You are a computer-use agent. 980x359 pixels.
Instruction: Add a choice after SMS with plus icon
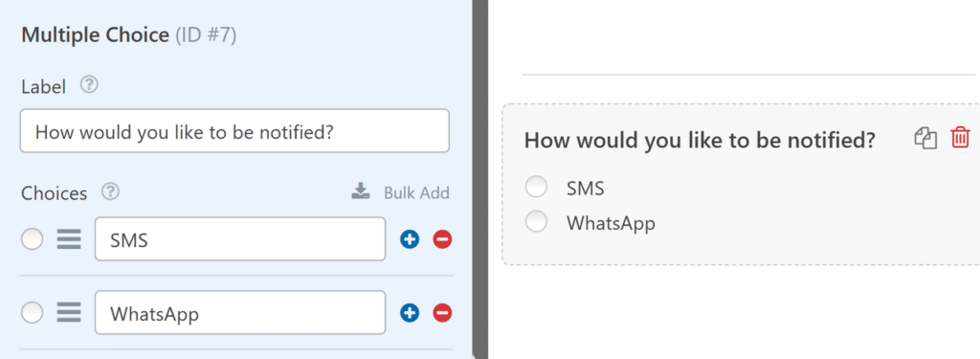coord(410,239)
